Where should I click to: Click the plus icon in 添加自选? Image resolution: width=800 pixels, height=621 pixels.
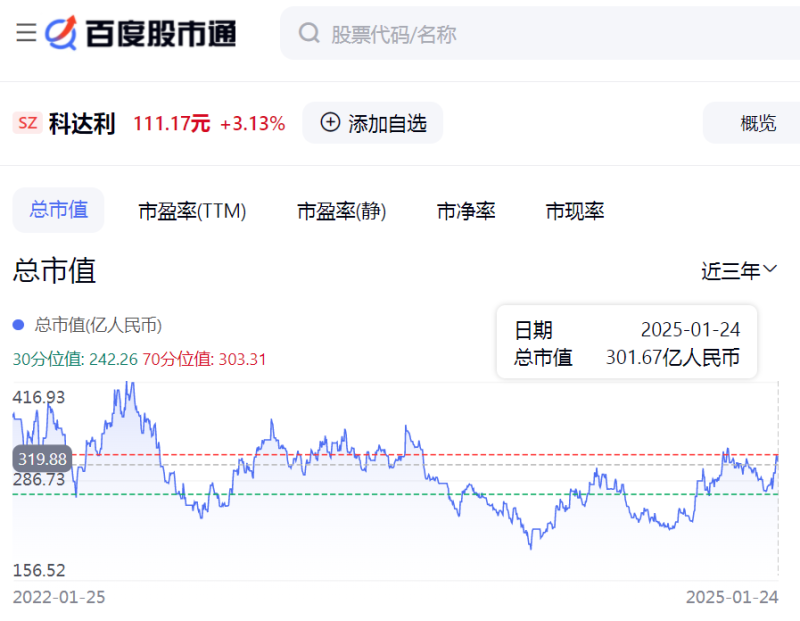tap(330, 122)
